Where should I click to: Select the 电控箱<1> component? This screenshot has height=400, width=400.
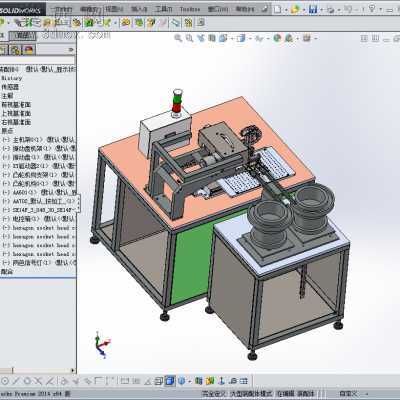click(39, 219)
